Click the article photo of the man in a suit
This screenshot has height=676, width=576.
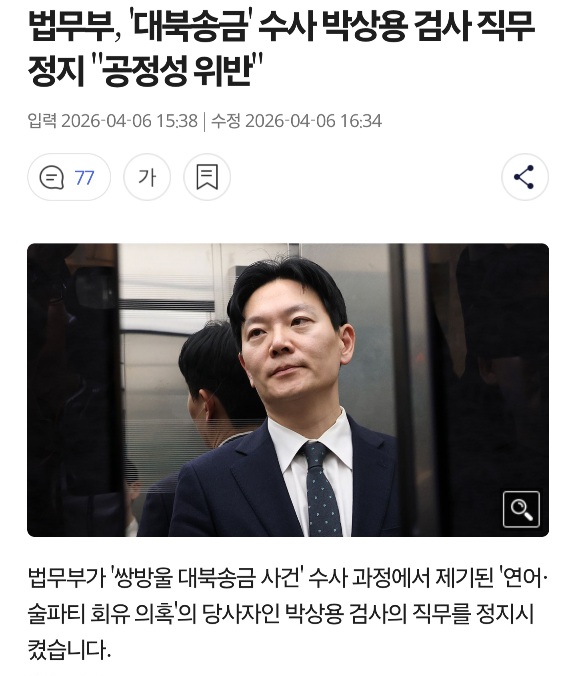point(288,390)
